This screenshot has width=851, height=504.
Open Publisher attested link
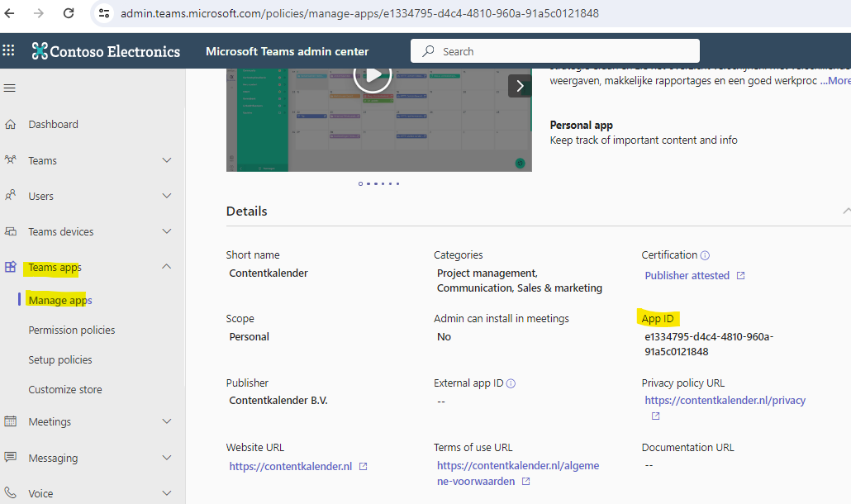coord(687,275)
